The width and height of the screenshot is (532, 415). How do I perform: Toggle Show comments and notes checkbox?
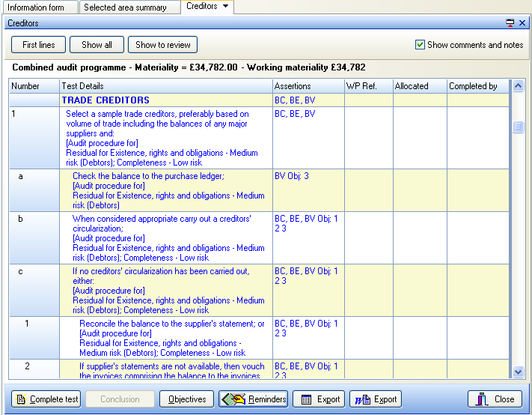420,44
